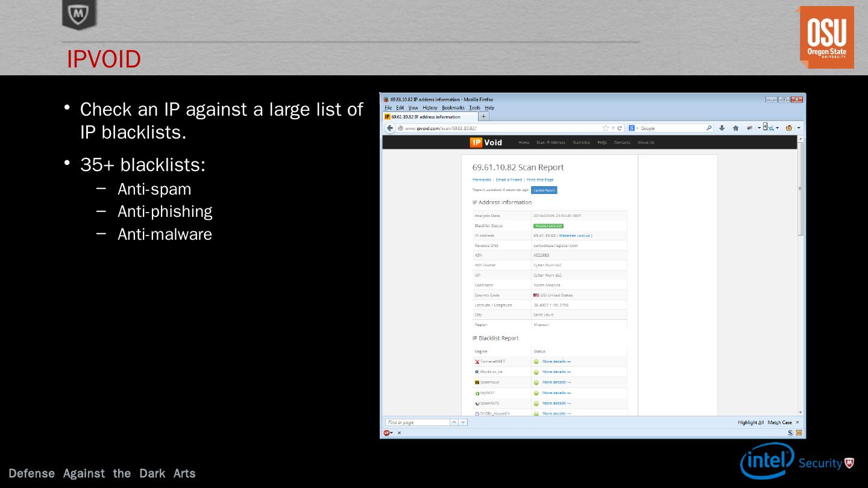Screen dimensions: 868x488
Task: Click Print this Page link
Action: [540, 180]
